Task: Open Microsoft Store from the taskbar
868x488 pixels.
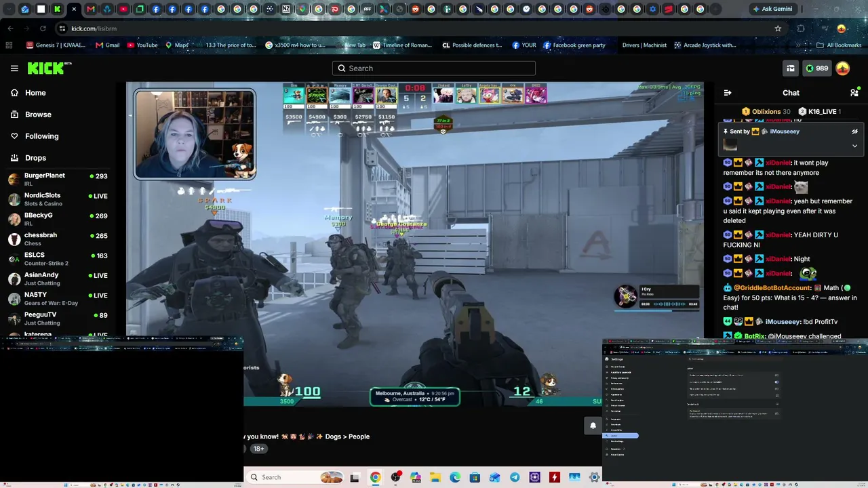Action: (x=475, y=477)
